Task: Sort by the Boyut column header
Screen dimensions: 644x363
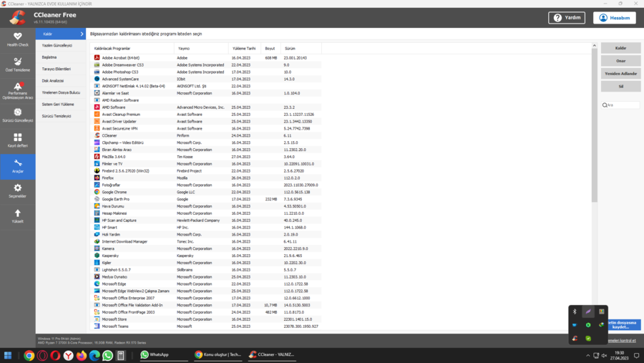Action: pyautogui.click(x=270, y=49)
